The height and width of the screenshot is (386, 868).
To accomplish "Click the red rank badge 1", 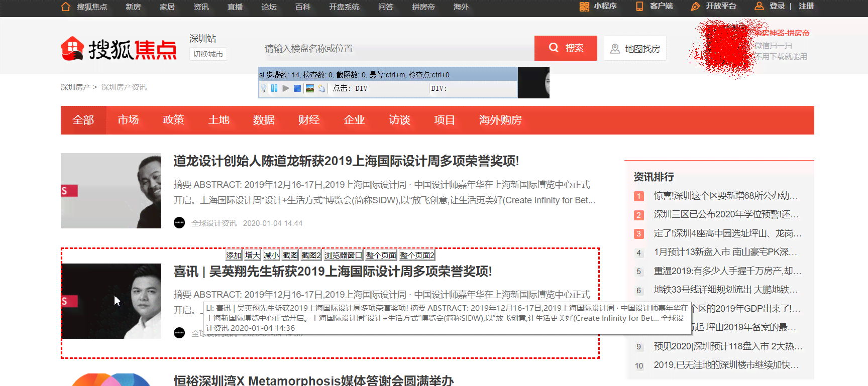I will click(639, 196).
